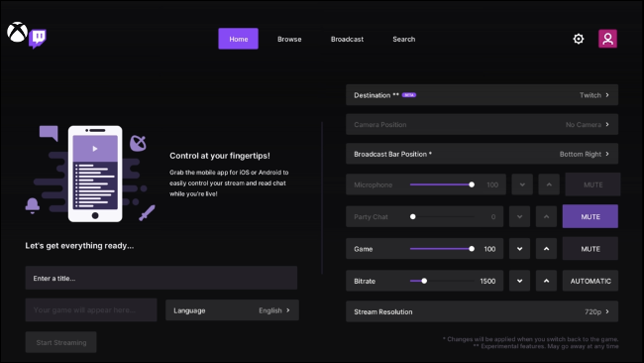Click the Twitch logo icon
644x363 pixels.
click(x=38, y=39)
